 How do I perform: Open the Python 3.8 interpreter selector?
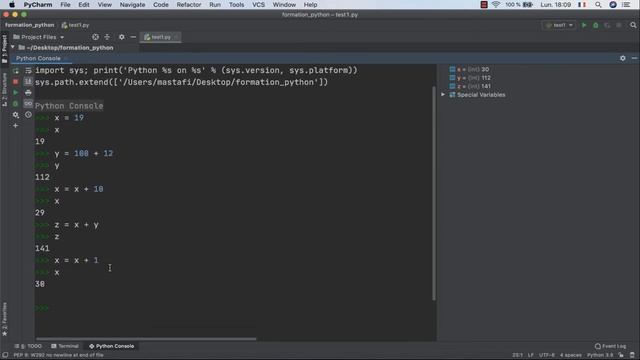600,355
